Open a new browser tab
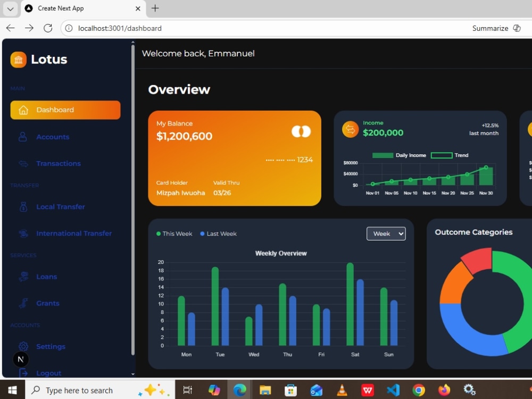This screenshot has height=399, width=532. [x=155, y=8]
